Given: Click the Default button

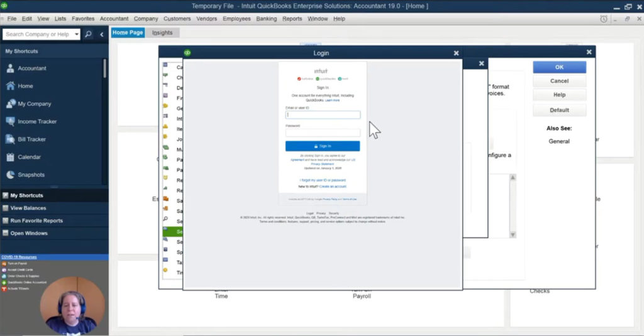Looking at the screenshot, I should coord(559,110).
